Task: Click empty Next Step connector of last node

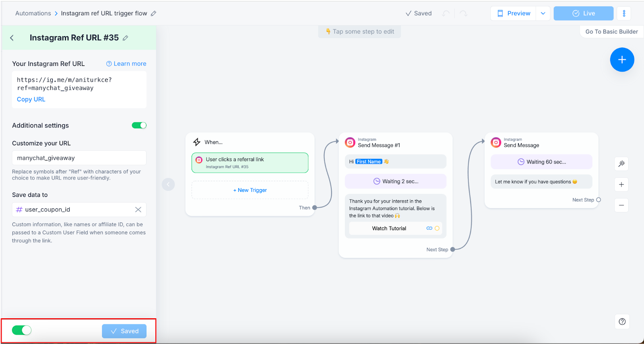Action: click(599, 200)
